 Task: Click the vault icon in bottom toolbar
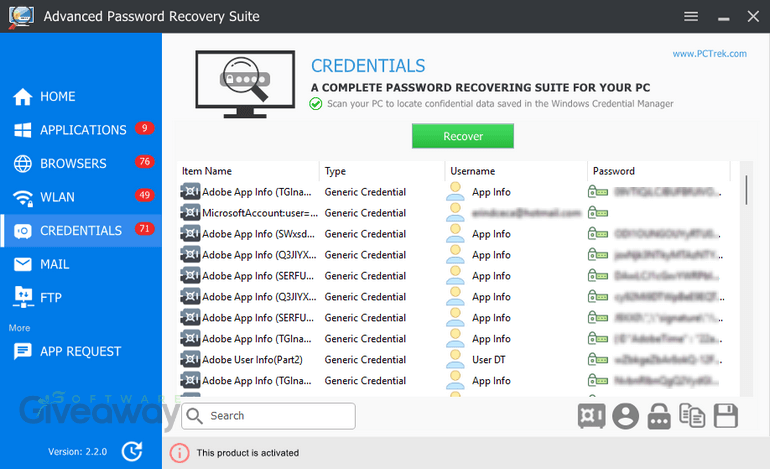591,416
